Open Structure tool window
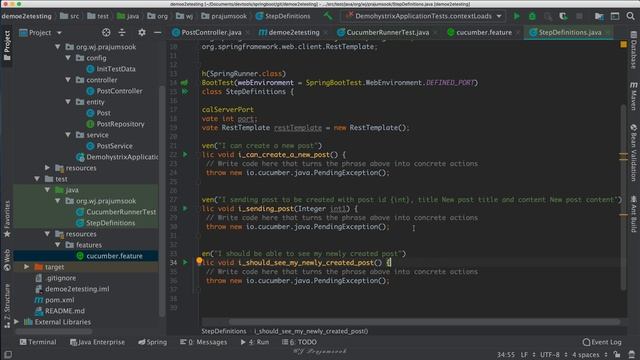This screenshot has width=640, height=360. pos(7,306)
